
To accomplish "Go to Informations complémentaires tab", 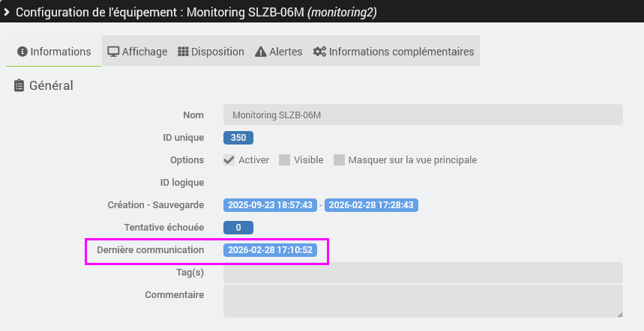I will 394,52.
